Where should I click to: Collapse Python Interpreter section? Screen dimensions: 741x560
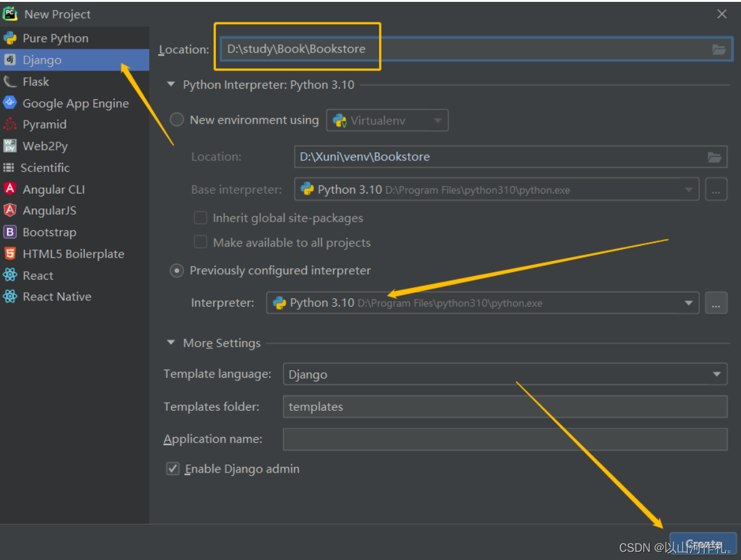coord(171,84)
